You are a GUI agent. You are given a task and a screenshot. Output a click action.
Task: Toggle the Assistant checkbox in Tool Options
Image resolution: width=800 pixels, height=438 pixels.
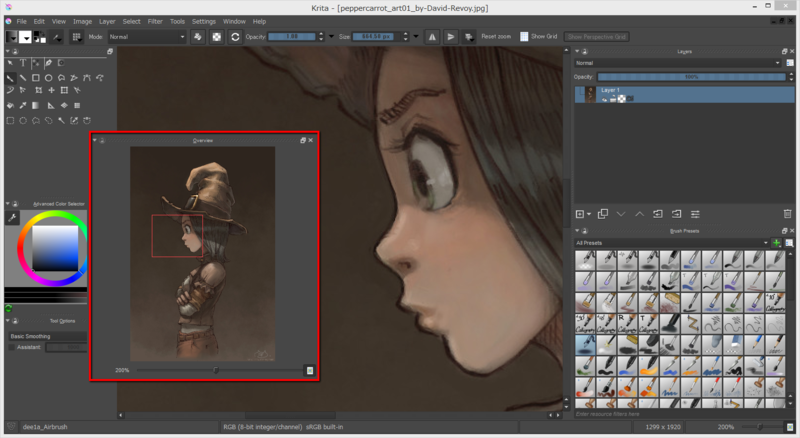point(11,348)
